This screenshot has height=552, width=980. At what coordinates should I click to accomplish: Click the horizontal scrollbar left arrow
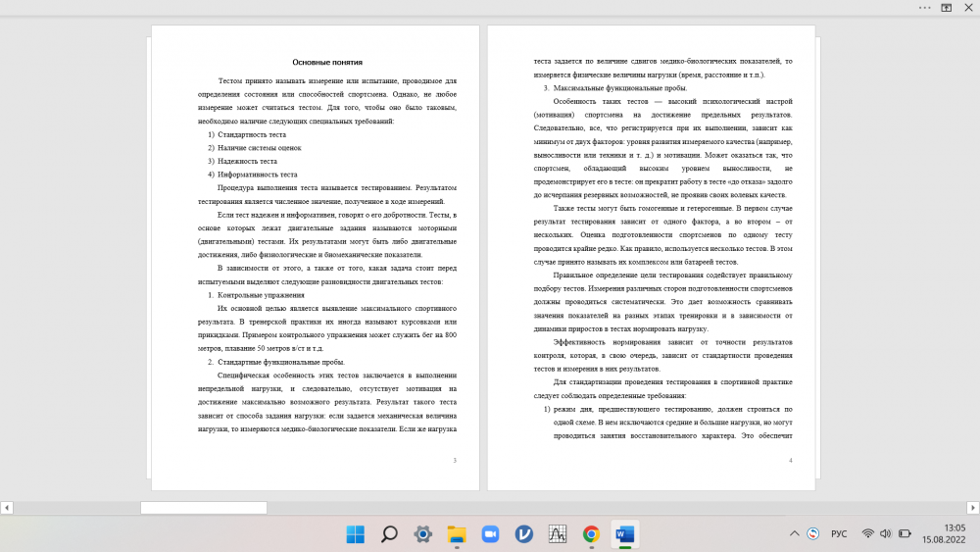[x=7, y=508]
